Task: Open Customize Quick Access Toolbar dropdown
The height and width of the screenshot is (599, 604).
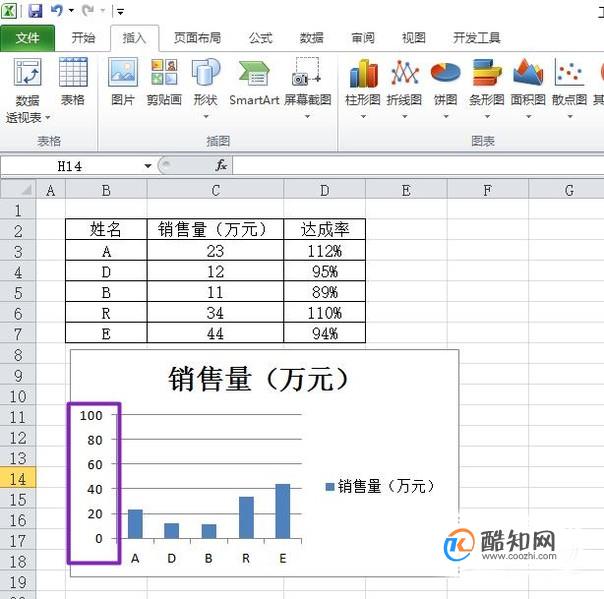Action: (x=120, y=12)
